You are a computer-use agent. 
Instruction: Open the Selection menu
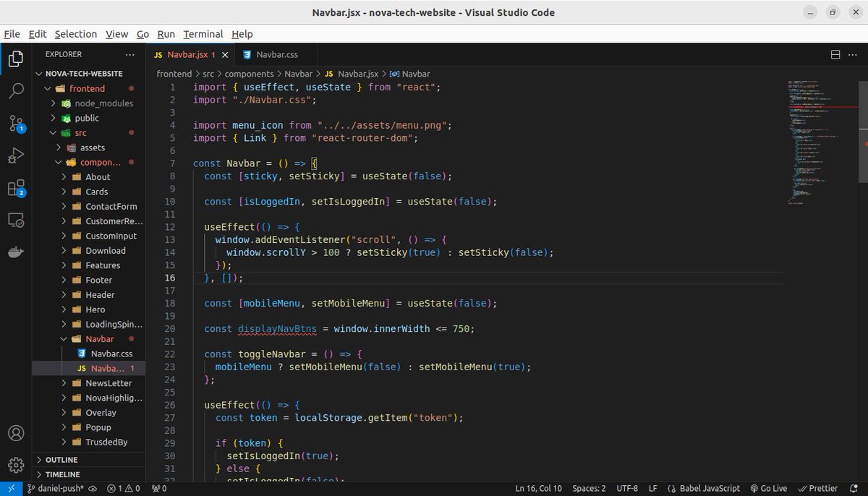point(76,34)
